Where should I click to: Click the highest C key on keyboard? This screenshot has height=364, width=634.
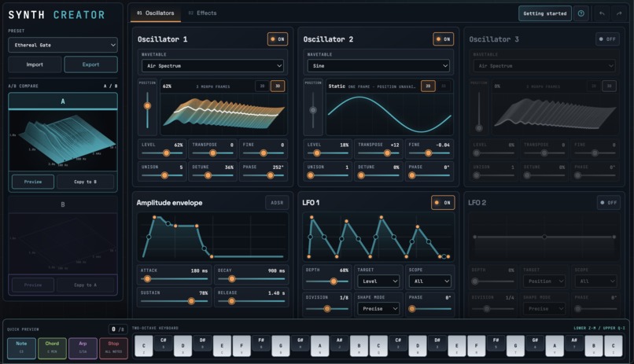click(x=614, y=346)
